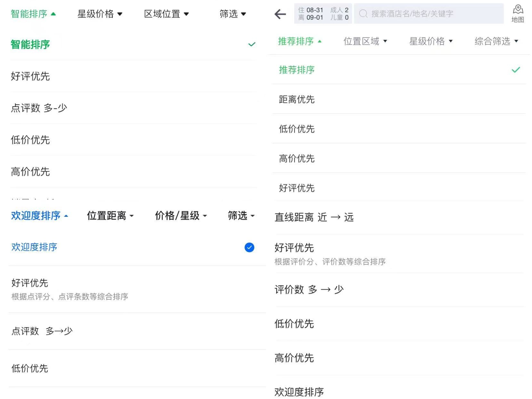The height and width of the screenshot is (399, 532).
Task: Open the map view icon
Action: pyautogui.click(x=517, y=13)
